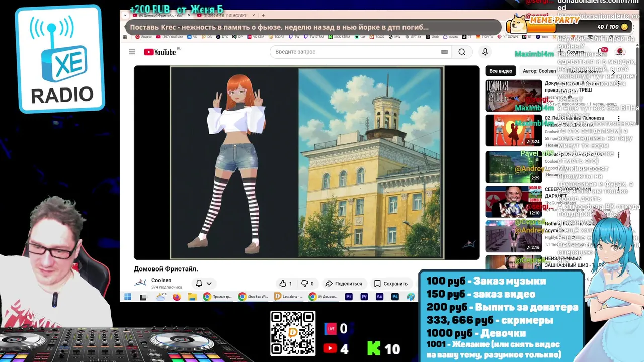Expand the notification bell dropdown
Viewport: 644px width, 362px height.
coord(204,284)
